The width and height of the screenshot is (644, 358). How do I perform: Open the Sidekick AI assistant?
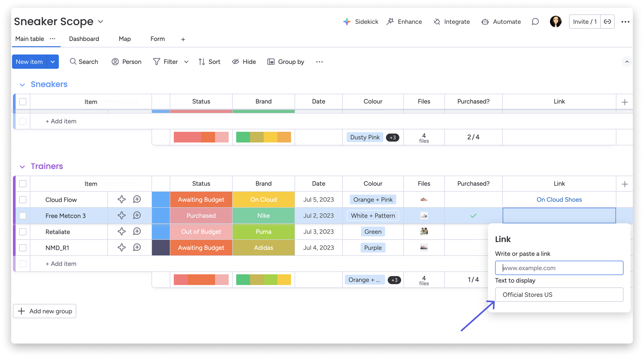360,22
